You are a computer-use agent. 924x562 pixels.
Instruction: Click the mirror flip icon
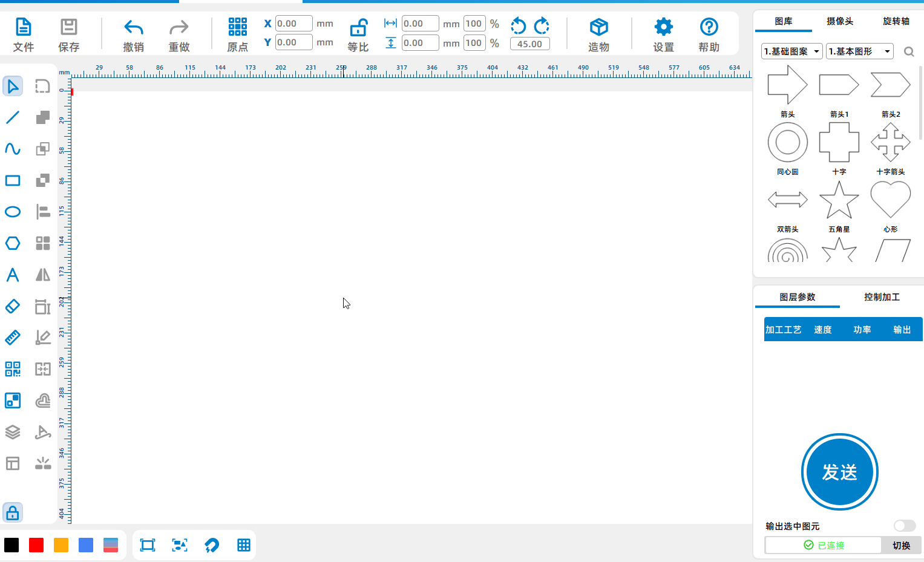[x=43, y=275]
